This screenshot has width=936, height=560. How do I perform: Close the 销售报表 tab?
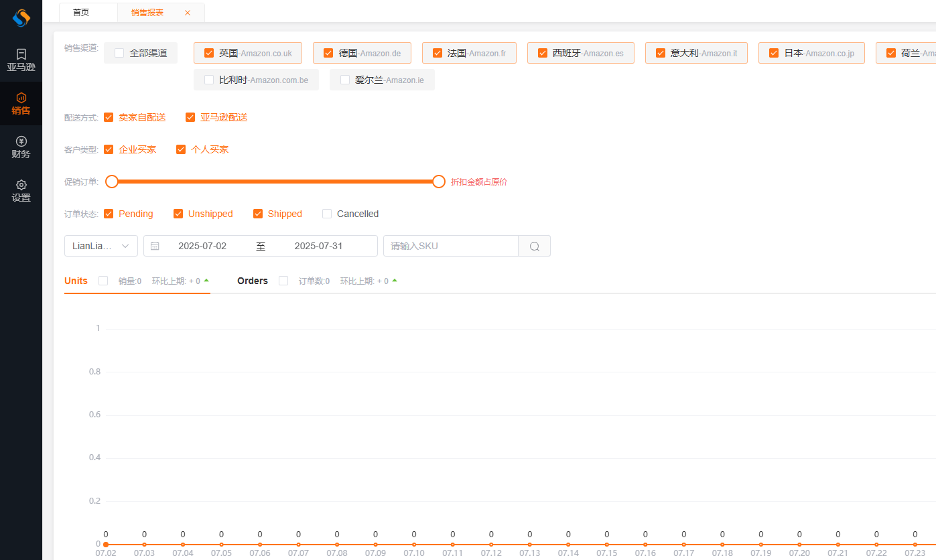pos(187,13)
